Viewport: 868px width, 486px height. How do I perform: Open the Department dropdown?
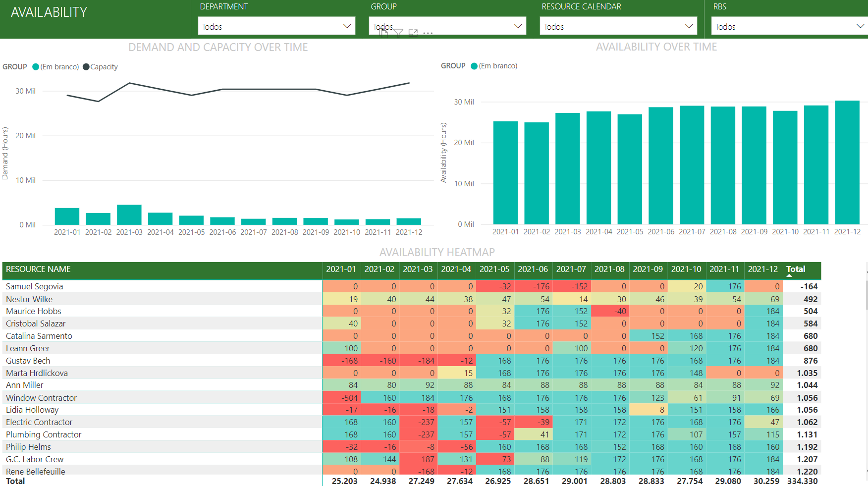click(276, 26)
